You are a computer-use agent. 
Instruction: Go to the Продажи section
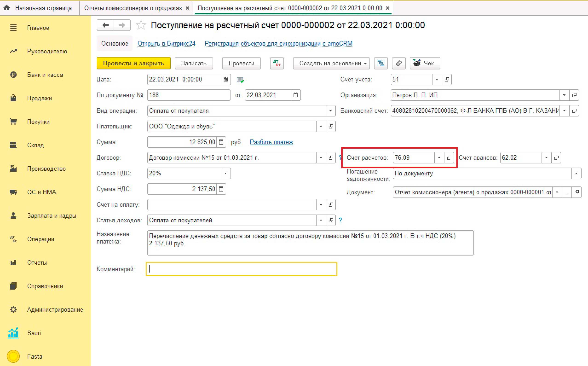(x=39, y=98)
